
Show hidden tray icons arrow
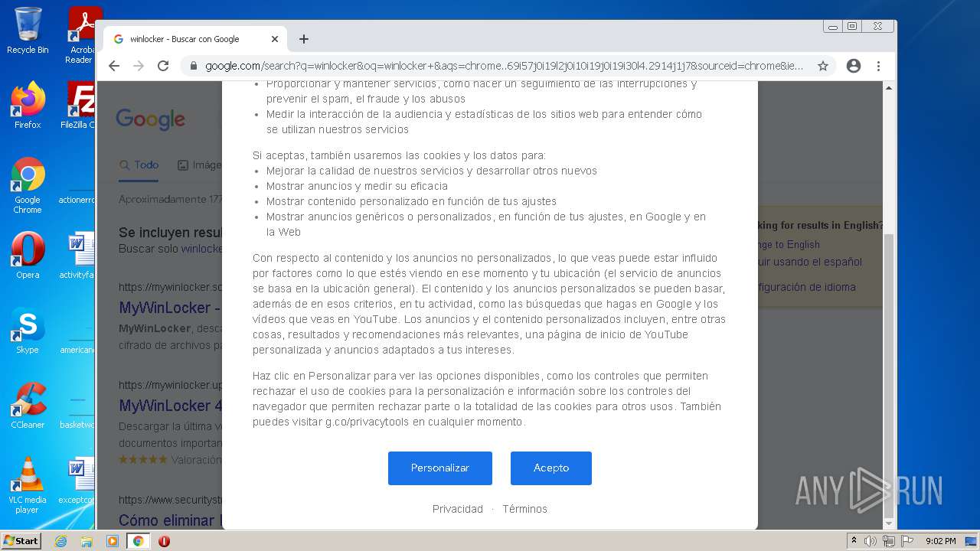(x=854, y=541)
